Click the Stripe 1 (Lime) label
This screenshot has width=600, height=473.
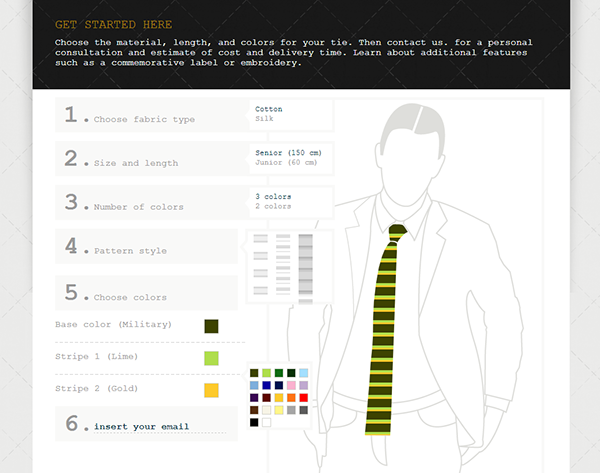click(96, 357)
